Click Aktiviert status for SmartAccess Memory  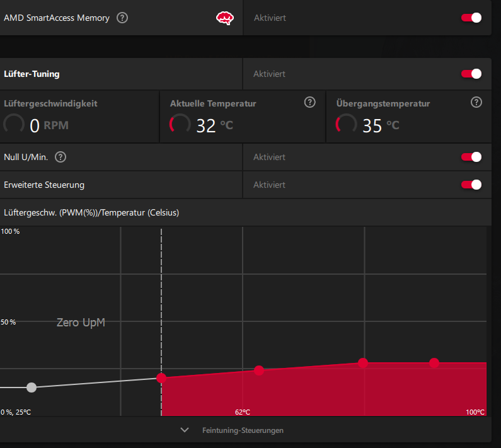[270, 18]
